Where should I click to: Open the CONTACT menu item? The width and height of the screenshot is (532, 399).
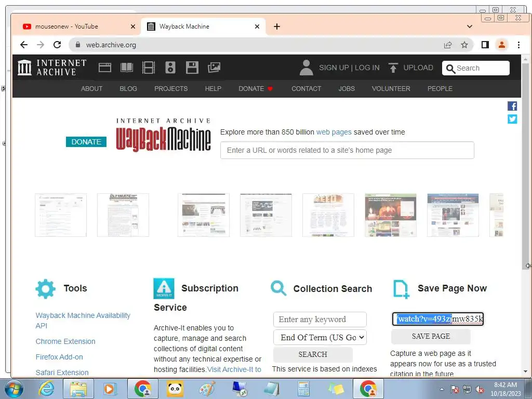point(307,88)
